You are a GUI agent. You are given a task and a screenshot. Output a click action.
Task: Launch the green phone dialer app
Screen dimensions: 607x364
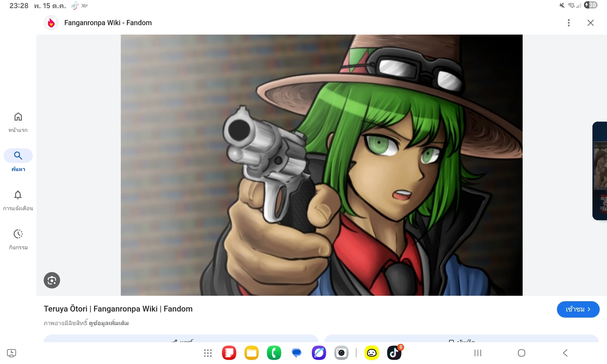click(274, 353)
